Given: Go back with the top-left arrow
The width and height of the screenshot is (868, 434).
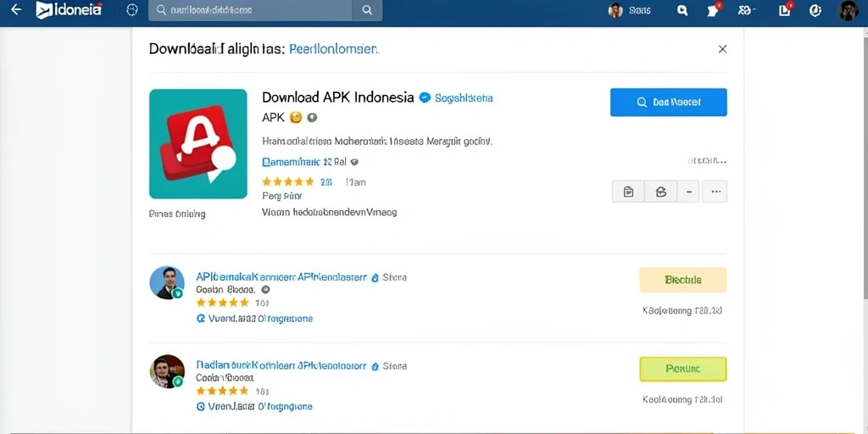Looking at the screenshot, I should coord(15,10).
